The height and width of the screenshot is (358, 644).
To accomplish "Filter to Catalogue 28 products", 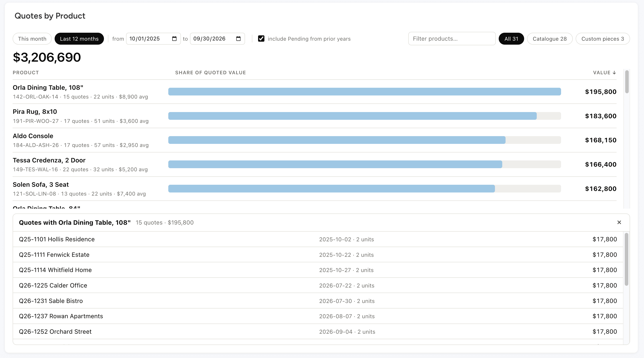I will [550, 39].
